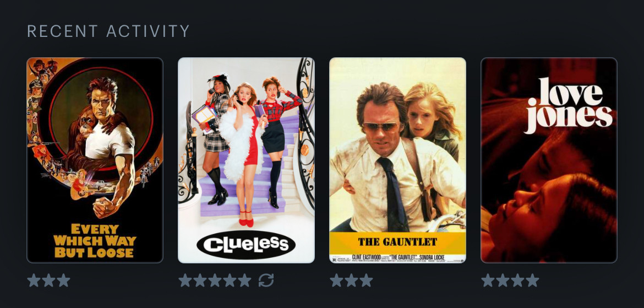Click second star under The Gauntlet poster
This screenshot has width=644, height=308.
coord(351,280)
